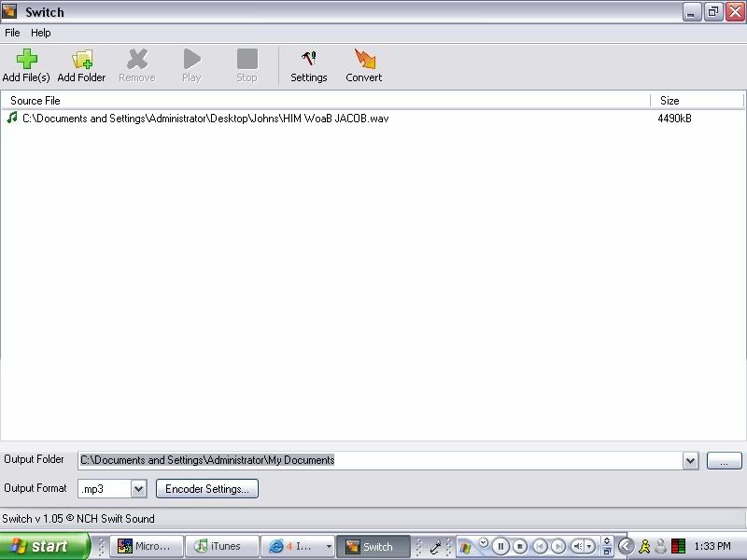Open the File menu

tap(12, 33)
